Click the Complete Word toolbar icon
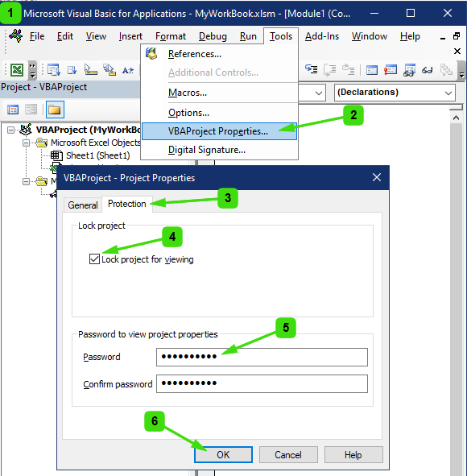The height and width of the screenshot is (476, 467). 128,70
